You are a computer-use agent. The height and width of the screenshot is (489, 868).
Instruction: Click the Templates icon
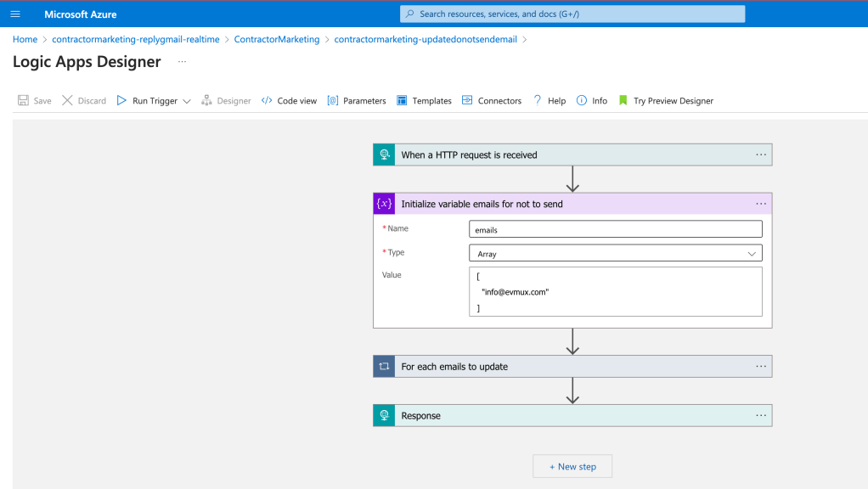point(402,100)
